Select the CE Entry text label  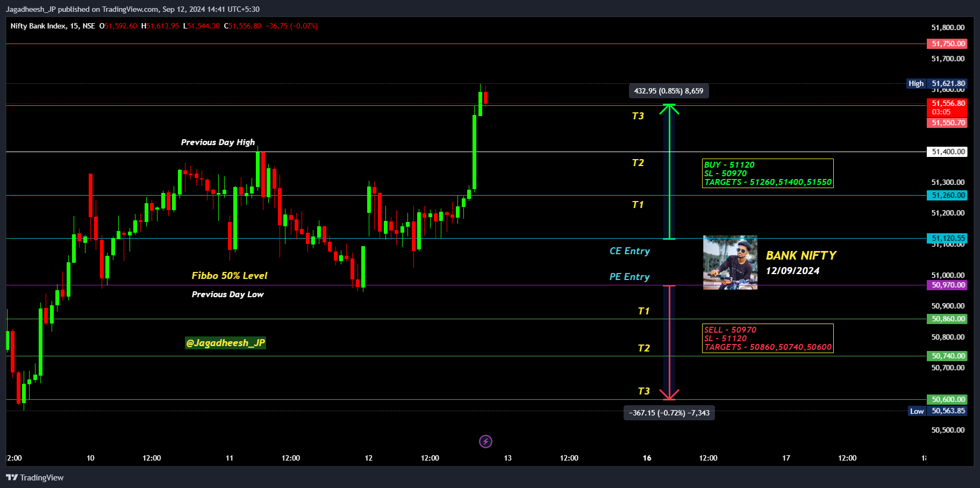pyautogui.click(x=630, y=251)
